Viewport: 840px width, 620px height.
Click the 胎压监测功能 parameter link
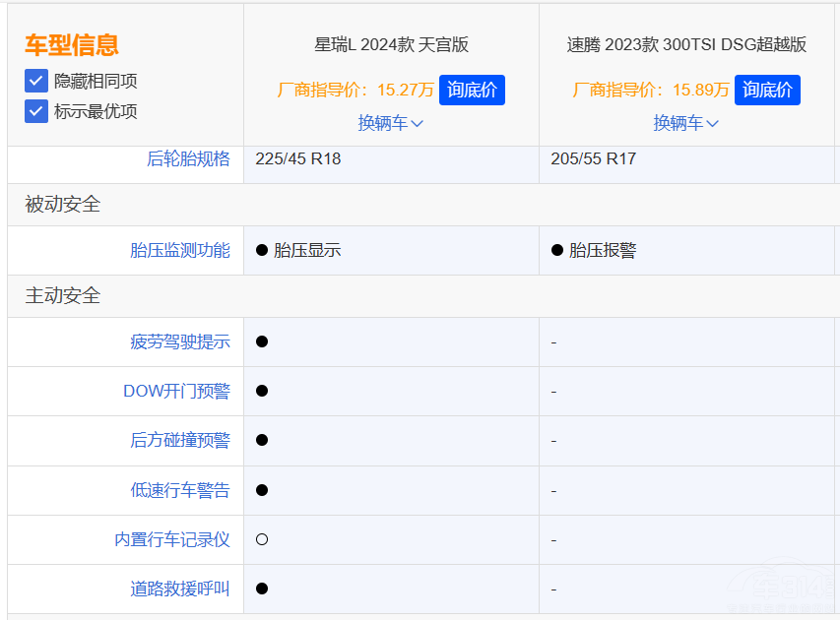point(179,250)
